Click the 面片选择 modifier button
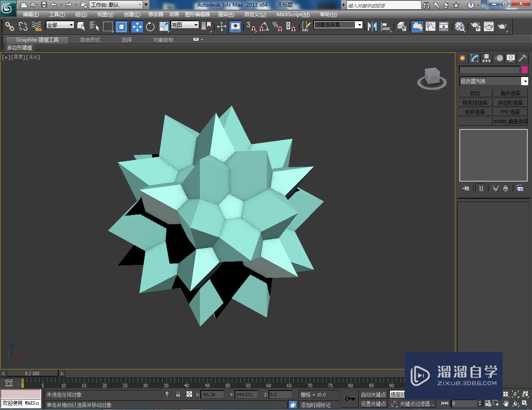The image size is (532, 410). pos(510,93)
